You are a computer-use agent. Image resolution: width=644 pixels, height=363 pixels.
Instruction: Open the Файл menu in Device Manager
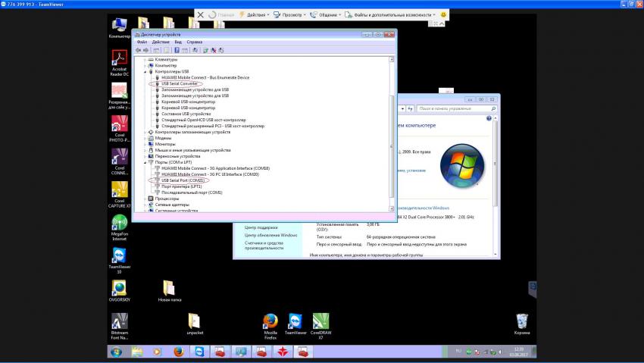coord(142,42)
